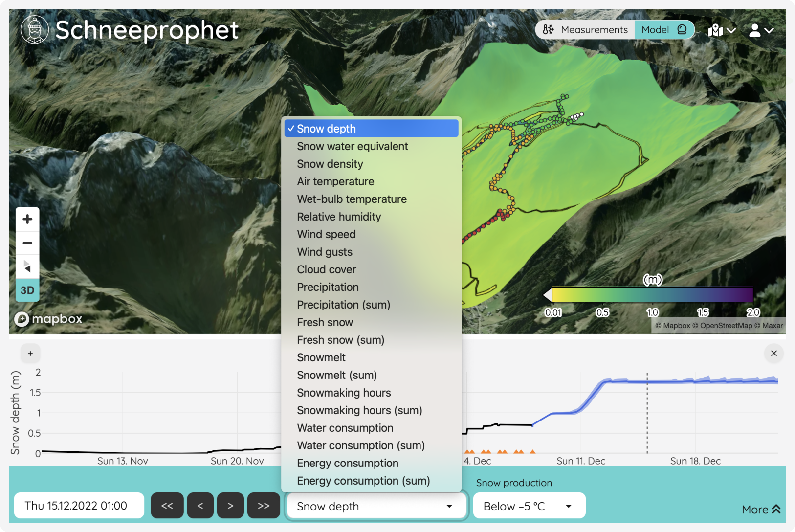The height and width of the screenshot is (532, 795).
Task: Click the dashed current-time marker in chart
Action: point(647,413)
